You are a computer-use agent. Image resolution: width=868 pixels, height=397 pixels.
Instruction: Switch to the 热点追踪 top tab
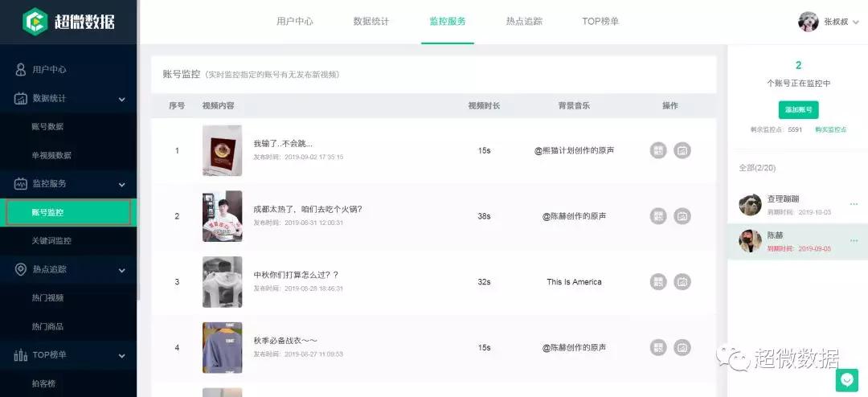click(x=524, y=22)
